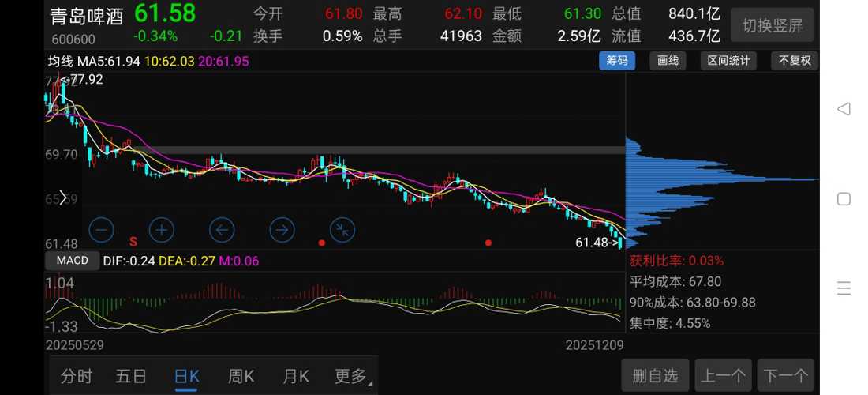This screenshot has height=395, width=868.
Task: Tap the second red dot event marker
Action: 488,243
